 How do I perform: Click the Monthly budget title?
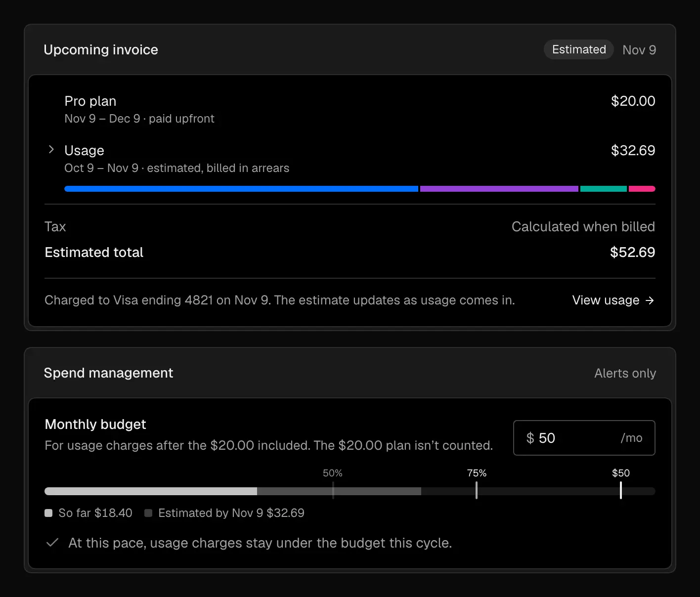click(x=95, y=424)
